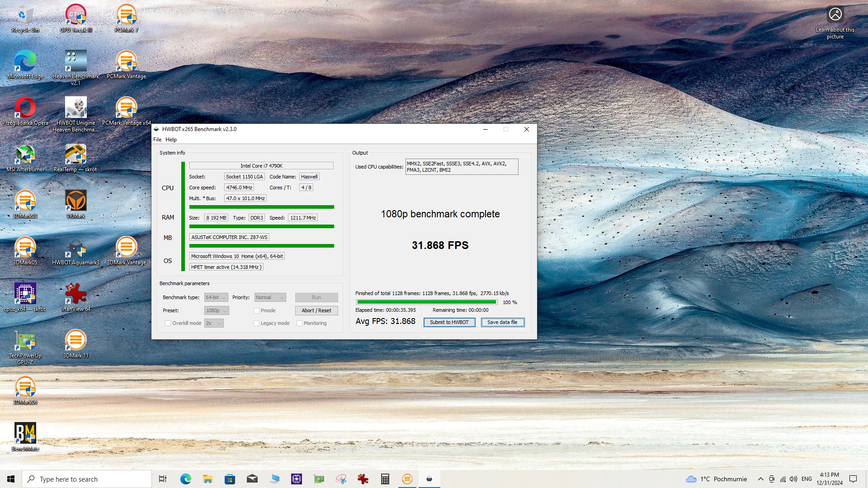Click the taskbar search box
Image resolution: width=868 pixels, height=488 pixels.
click(x=87, y=479)
